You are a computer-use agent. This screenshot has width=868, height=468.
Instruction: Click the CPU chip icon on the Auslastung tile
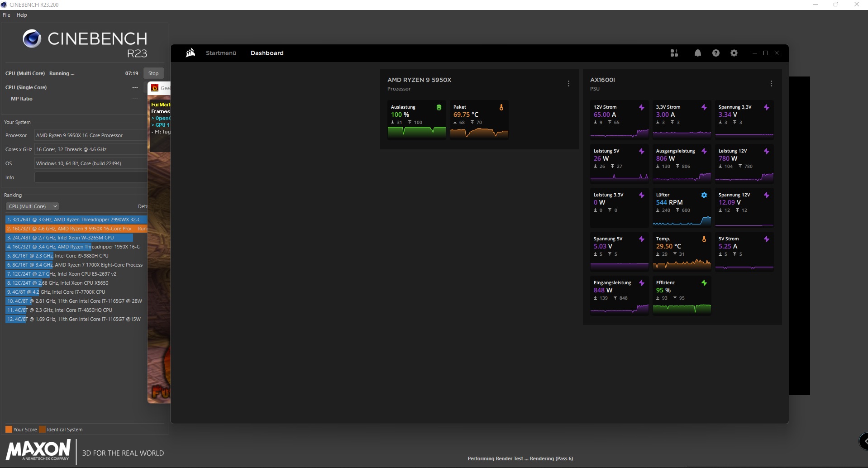439,107
